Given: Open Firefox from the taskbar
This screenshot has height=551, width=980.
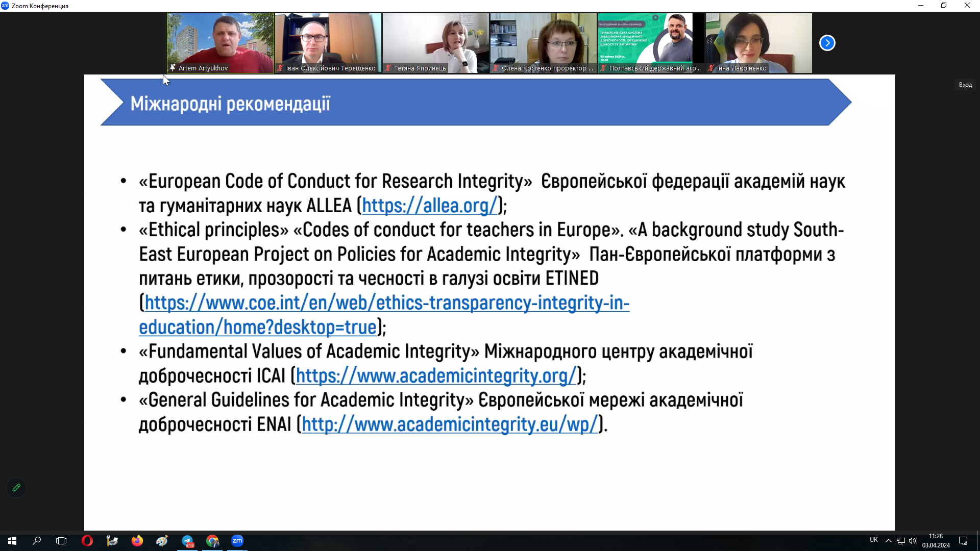Looking at the screenshot, I should point(137,541).
